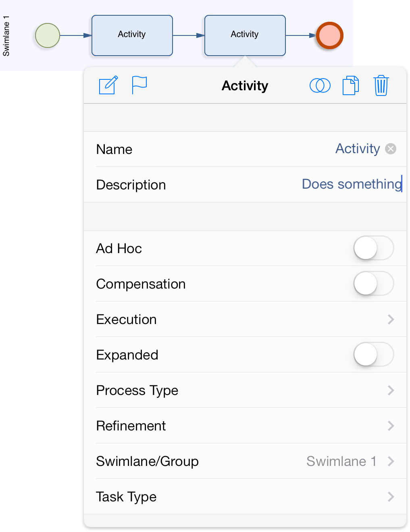Click the Swimlane 1 lane label

pyautogui.click(x=6, y=36)
